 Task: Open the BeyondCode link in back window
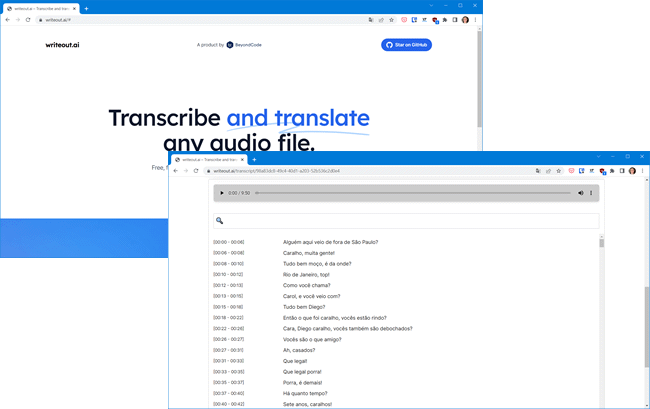pyautogui.click(x=244, y=45)
